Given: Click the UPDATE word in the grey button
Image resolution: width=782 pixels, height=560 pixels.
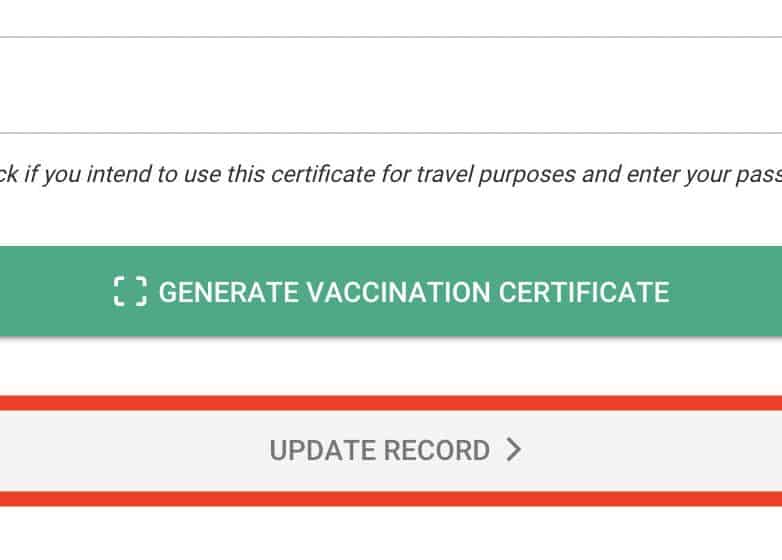Looking at the screenshot, I should [318, 450].
